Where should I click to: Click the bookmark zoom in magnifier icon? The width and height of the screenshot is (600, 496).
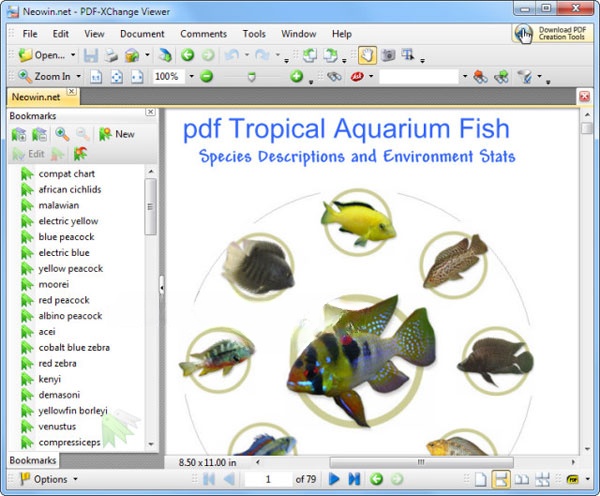[x=62, y=134]
